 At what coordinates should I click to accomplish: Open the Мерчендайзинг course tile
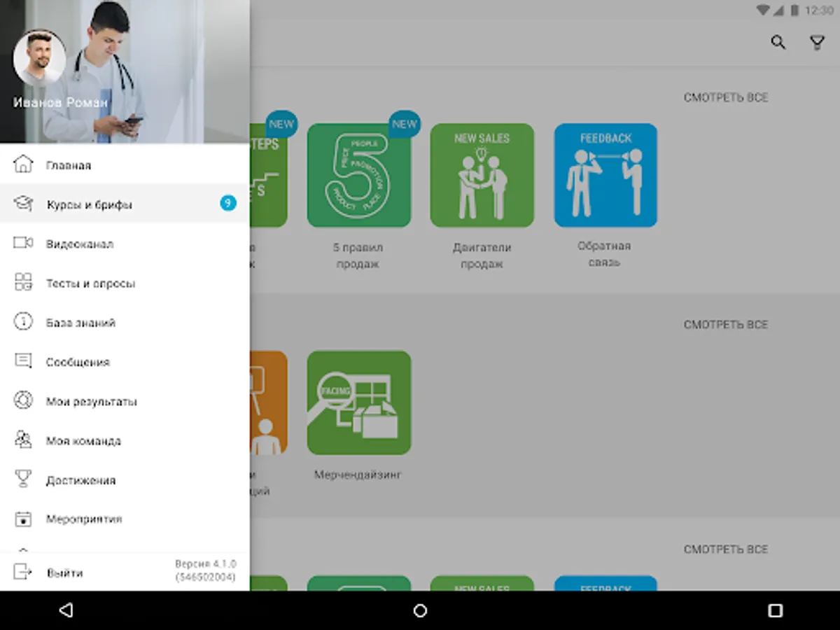(x=359, y=402)
